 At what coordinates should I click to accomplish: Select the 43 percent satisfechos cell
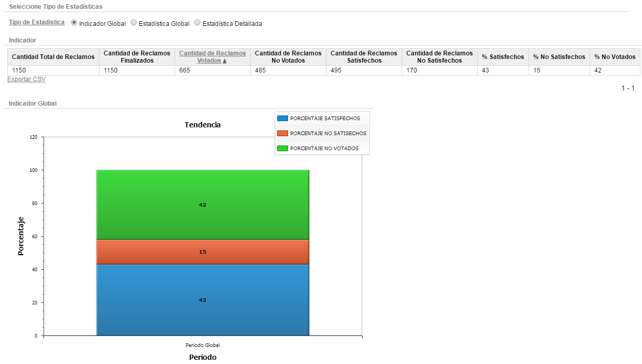pyautogui.click(x=503, y=70)
